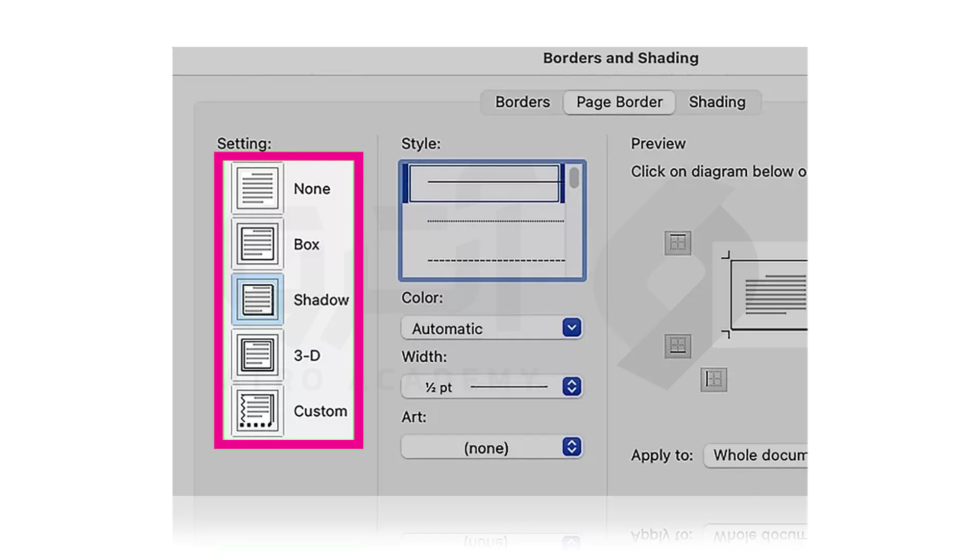Select the None border setting icon
The height and width of the screenshot is (551, 980).
pyautogui.click(x=257, y=188)
